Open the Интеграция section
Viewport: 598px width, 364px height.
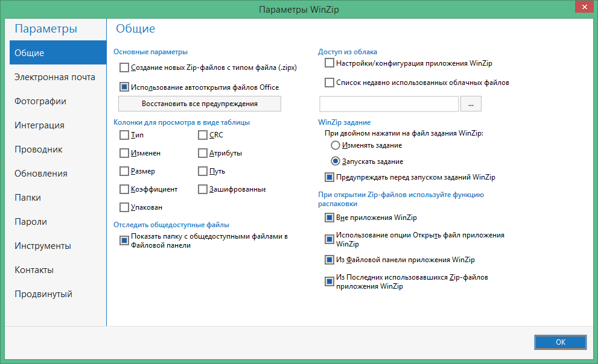[57, 125]
